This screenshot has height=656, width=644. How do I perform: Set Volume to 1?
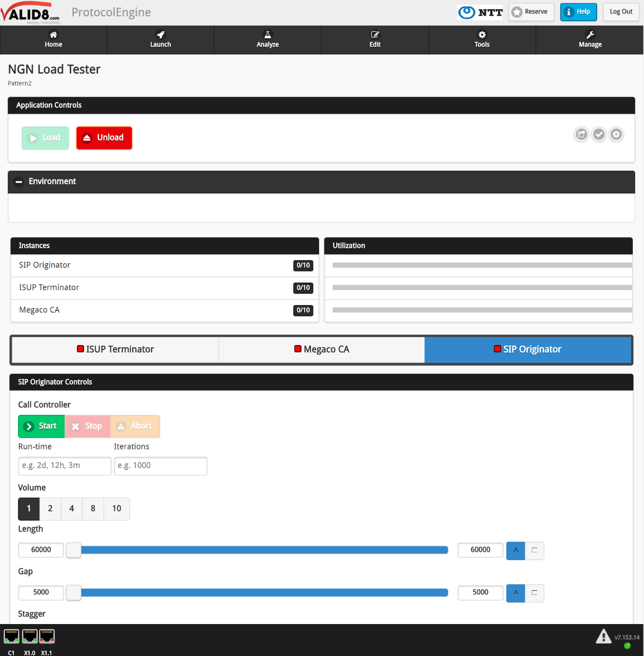coord(29,509)
